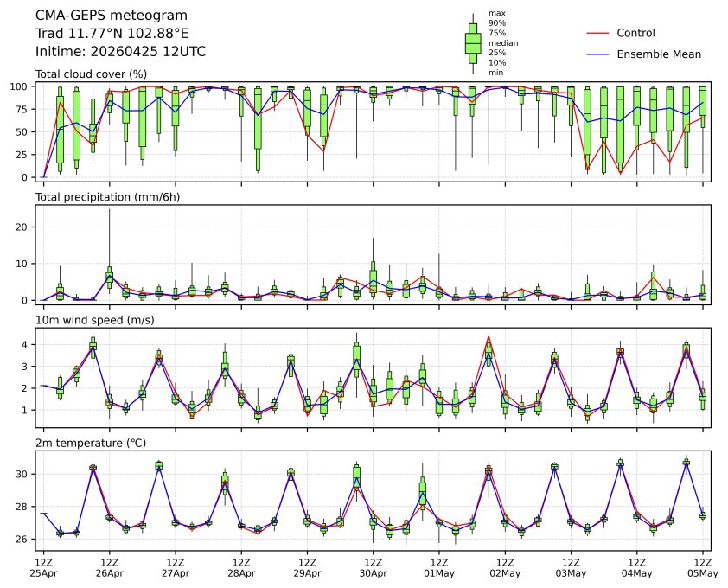This screenshot has height=588, width=728.
Task: Click the CMA-GEPS meteogram title
Action: coord(99,16)
